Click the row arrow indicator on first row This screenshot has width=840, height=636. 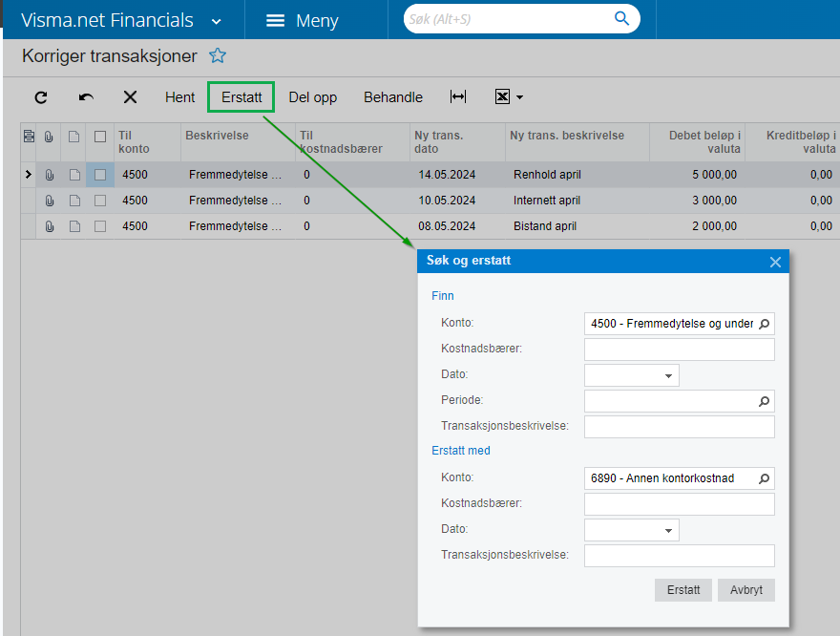click(29, 175)
